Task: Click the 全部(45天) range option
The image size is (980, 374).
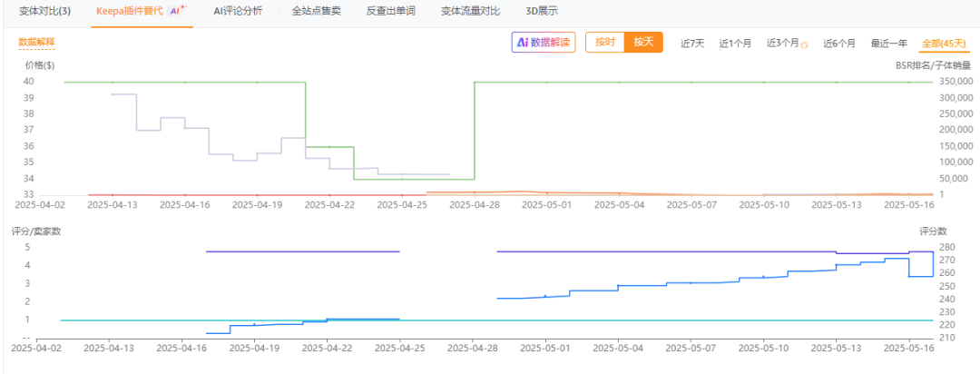Action: pyautogui.click(x=944, y=44)
